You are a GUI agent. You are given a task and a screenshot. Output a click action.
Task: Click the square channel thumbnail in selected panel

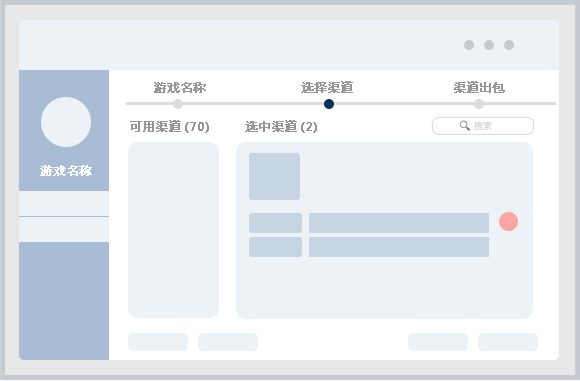[274, 176]
